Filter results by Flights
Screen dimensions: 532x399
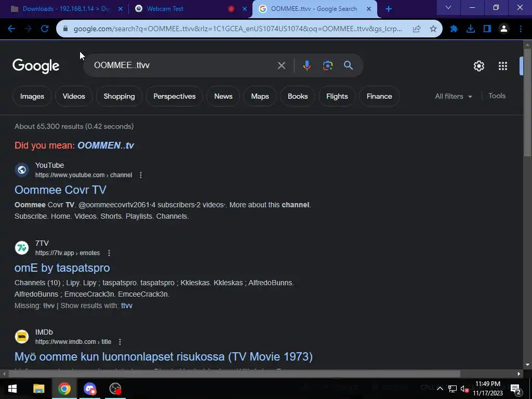click(x=337, y=96)
